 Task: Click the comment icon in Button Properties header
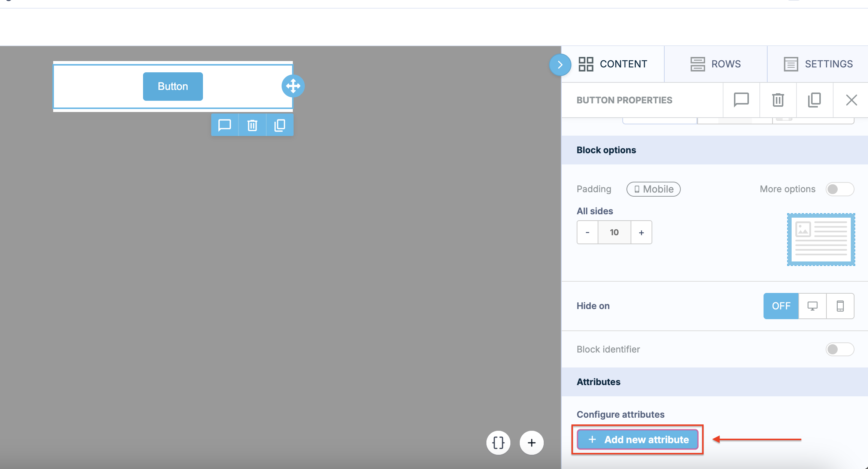click(741, 100)
